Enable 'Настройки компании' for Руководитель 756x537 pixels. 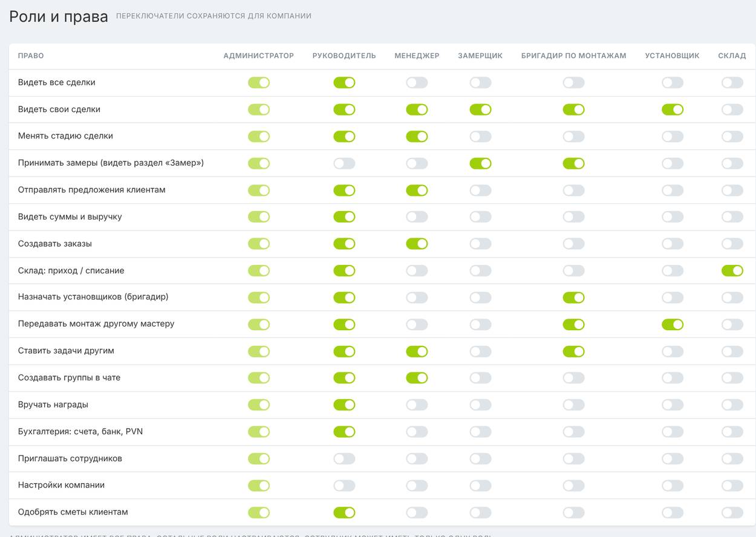point(344,485)
